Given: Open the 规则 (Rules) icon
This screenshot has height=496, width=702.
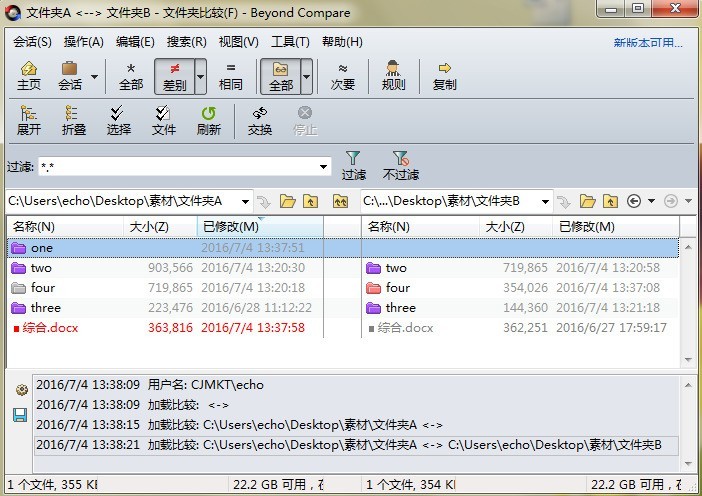Looking at the screenshot, I should pyautogui.click(x=394, y=75).
